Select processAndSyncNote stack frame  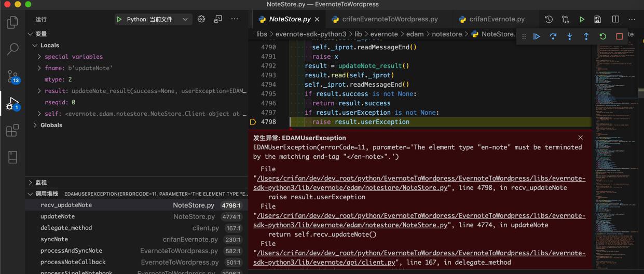(x=136, y=251)
